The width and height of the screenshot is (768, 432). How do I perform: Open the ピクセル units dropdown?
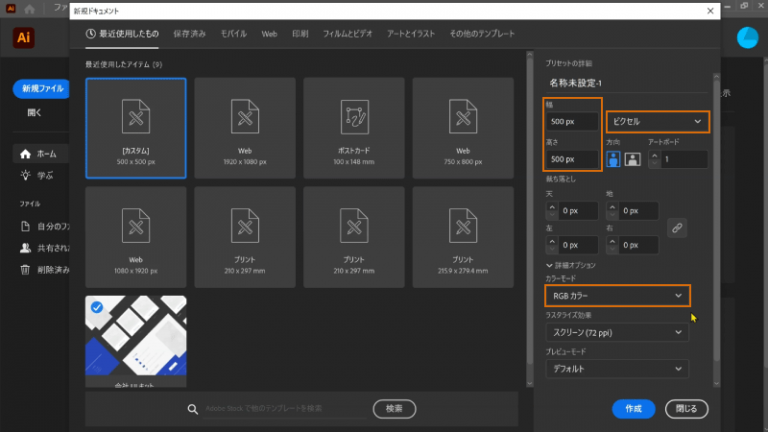click(658, 121)
